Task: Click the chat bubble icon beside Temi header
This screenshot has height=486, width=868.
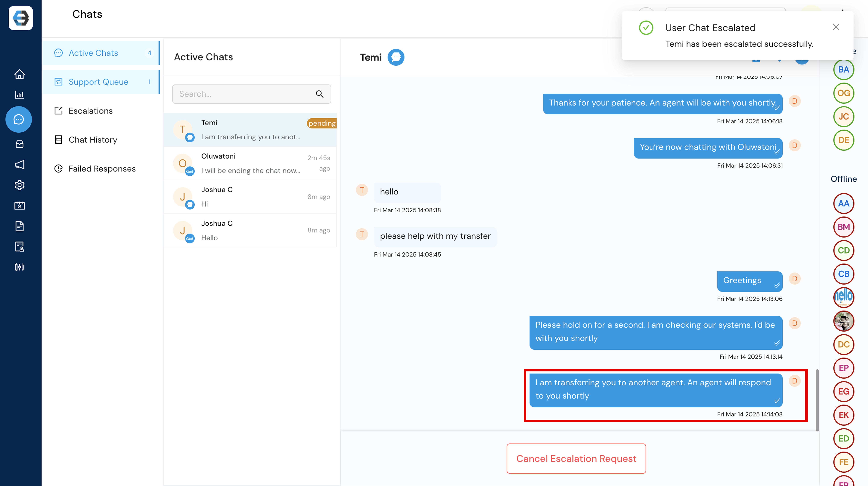Action: click(x=396, y=57)
